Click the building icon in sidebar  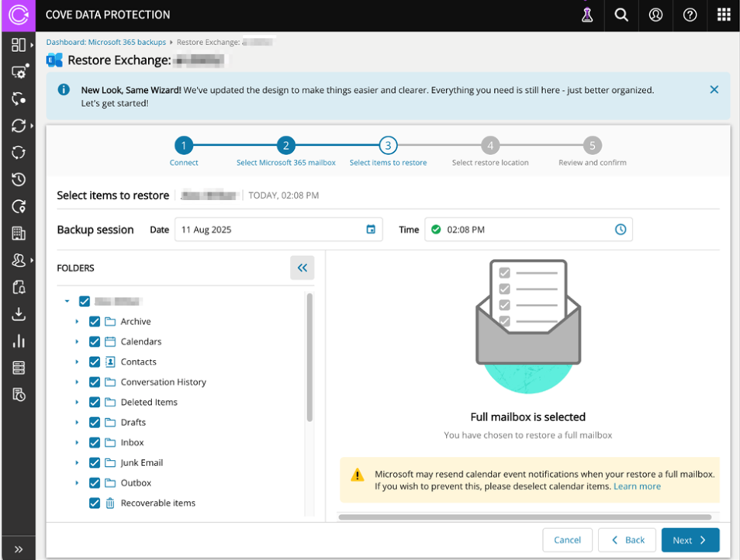(19, 233)
